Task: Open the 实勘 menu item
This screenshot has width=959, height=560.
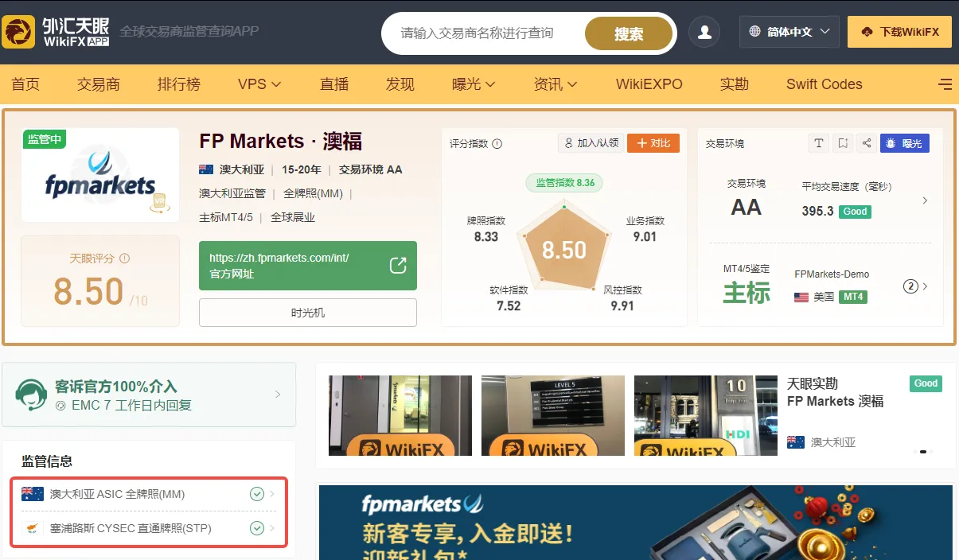Action: pyautogui.click(x=735, y=84)
